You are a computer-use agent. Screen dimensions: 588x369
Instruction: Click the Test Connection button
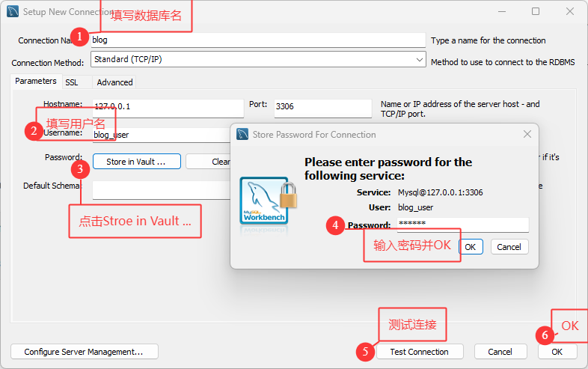pyautogui.click(x=418, y=352)
